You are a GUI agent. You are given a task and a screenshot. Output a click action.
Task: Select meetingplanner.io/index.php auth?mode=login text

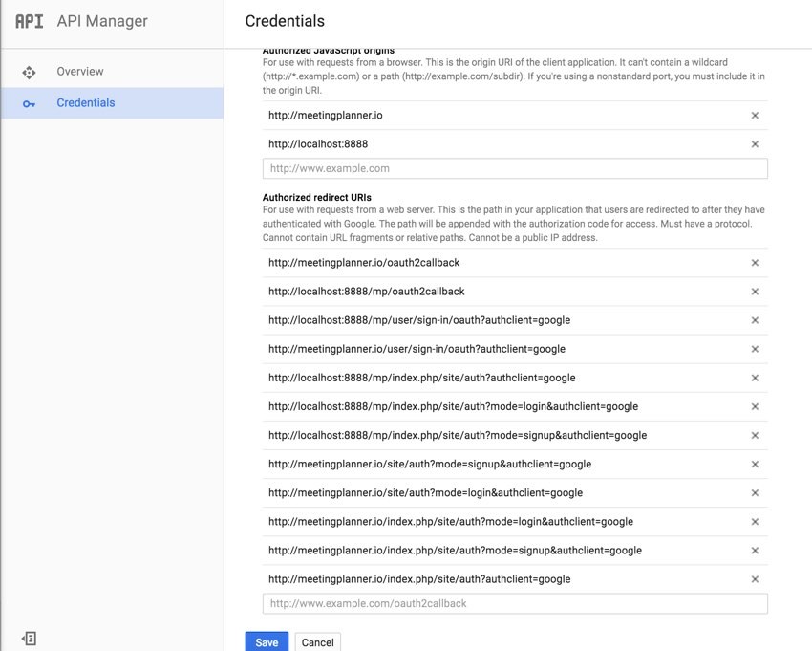451,521
